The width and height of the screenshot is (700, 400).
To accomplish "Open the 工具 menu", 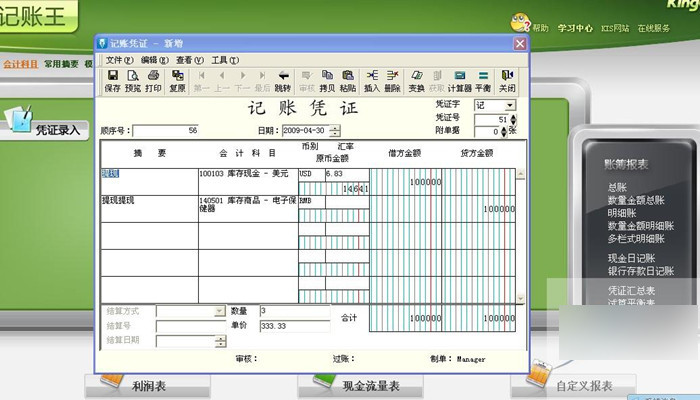I will tap(224, 60).
